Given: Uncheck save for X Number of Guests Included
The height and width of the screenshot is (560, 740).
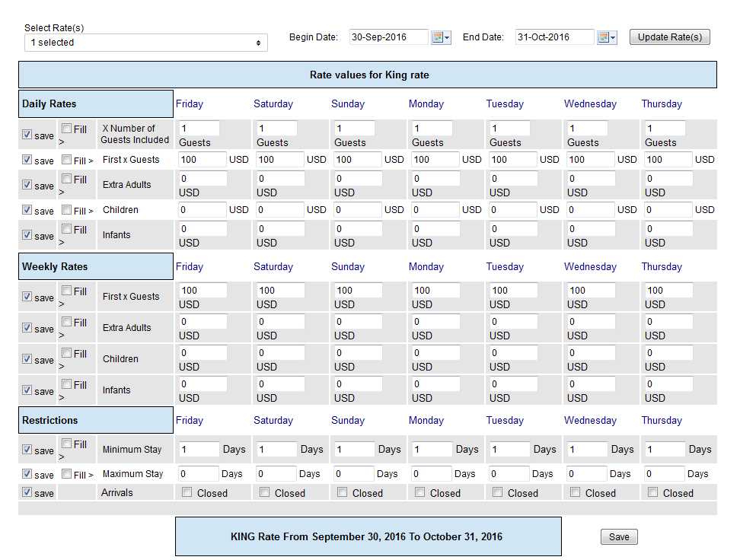Looking at the screenshot, I should (27, 134).
